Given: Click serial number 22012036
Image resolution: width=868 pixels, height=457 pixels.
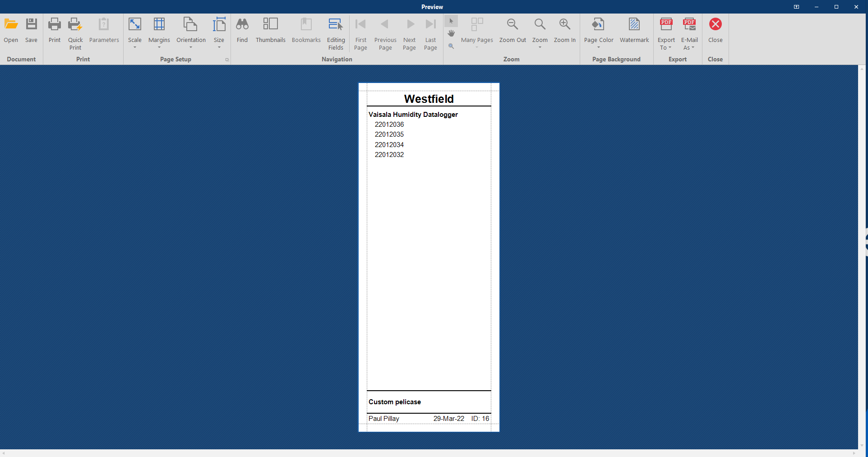Looking at the screenshot, I should (x=389, y=125).
